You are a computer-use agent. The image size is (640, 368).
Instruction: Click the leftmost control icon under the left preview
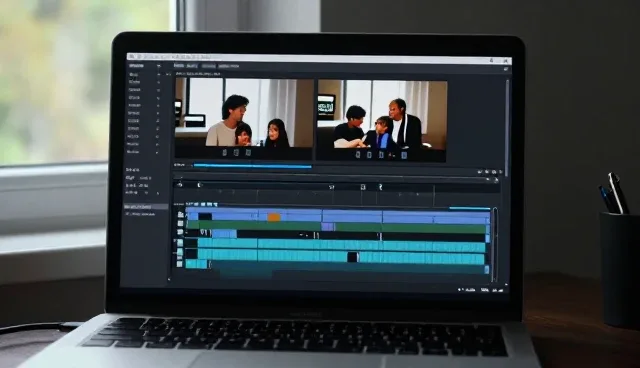224,153
